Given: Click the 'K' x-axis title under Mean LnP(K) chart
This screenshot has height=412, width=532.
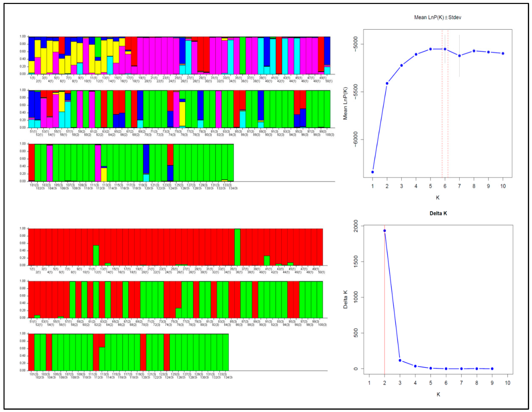Looking at the screenshot, I should [438, 198].
